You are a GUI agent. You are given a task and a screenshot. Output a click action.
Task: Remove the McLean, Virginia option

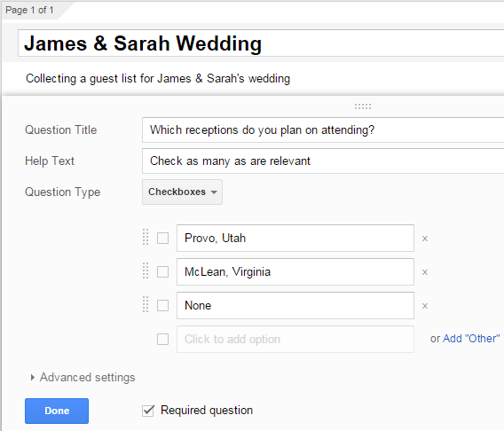(x=425, y=272)
